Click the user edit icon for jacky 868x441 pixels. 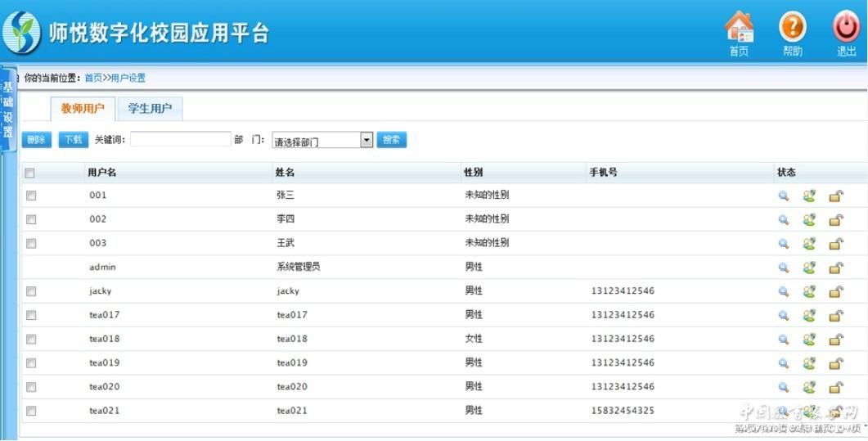[x=809, y=291]
